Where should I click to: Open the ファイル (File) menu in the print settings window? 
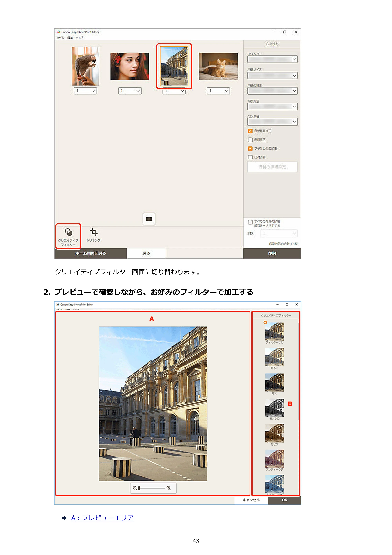(60, 38)
